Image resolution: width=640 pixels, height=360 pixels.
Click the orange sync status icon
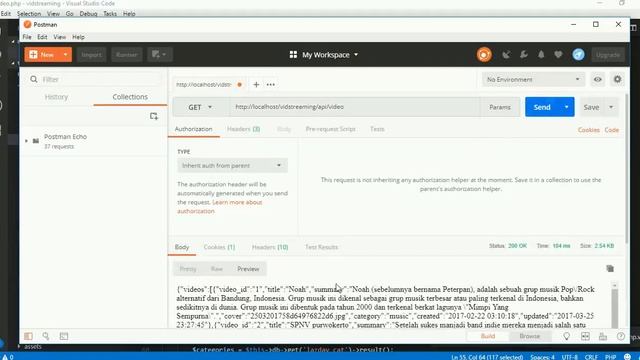484,55
